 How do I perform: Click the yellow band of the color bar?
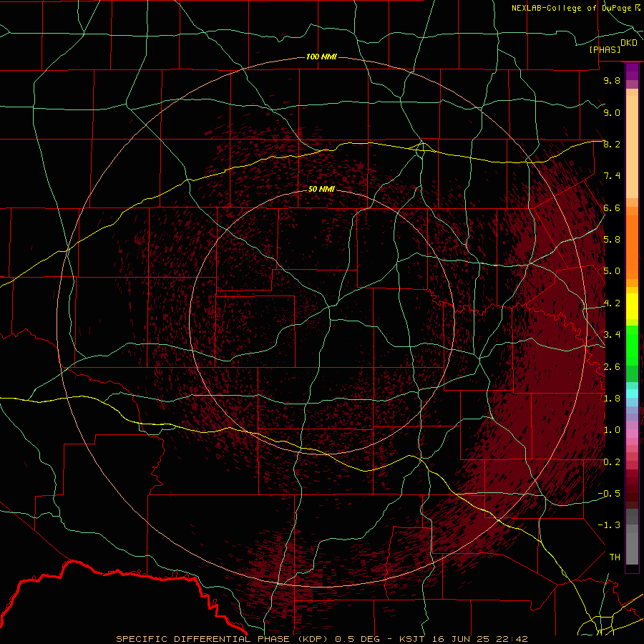point(632,306)
